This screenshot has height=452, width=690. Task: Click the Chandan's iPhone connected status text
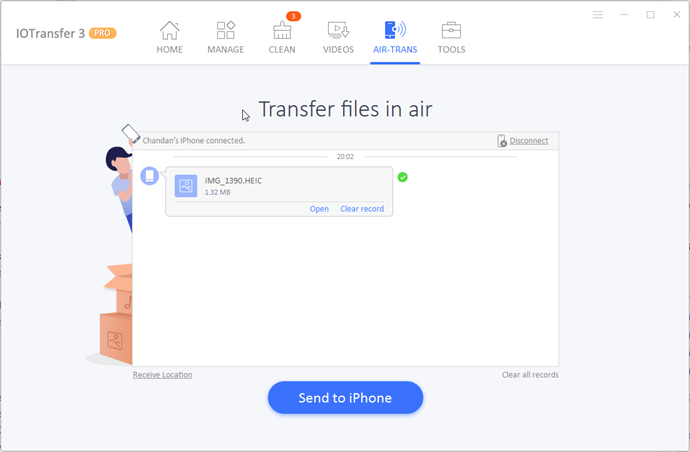[x=194, y=141]
